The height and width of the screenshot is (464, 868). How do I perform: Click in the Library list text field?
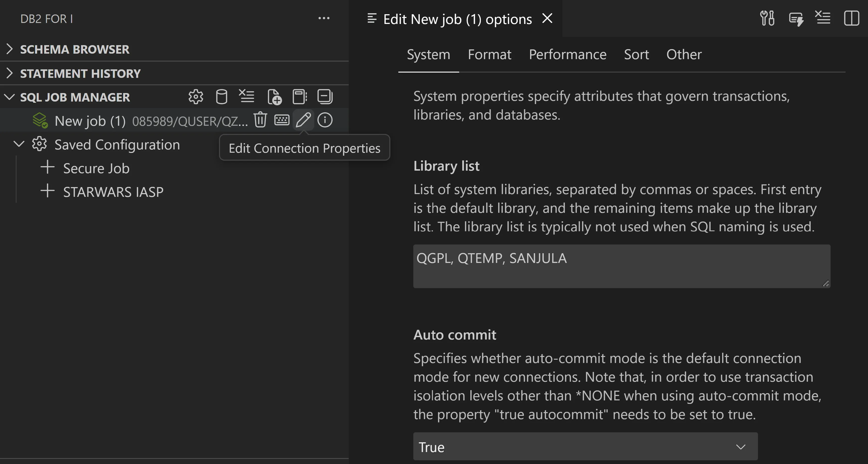coord(621,266)
